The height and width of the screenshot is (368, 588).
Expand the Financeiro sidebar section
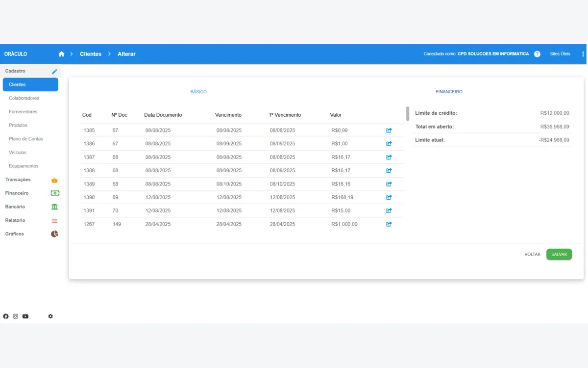click(30, 193)
